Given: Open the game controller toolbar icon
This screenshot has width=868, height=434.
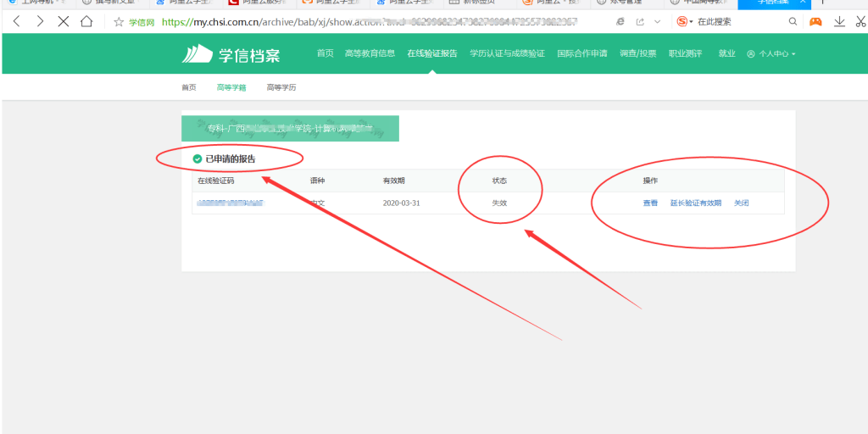Looking at the screenshot, I should click(x=816, y=22).
